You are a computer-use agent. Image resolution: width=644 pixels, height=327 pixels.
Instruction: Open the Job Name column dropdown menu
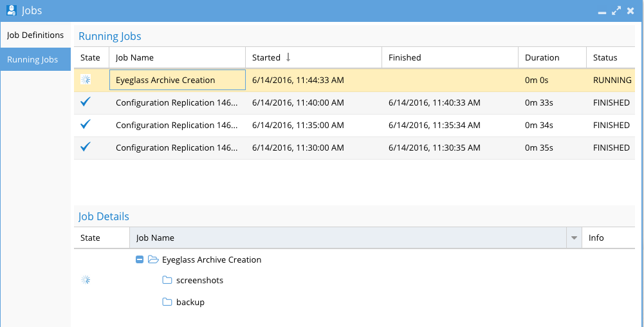coord(574,238)
